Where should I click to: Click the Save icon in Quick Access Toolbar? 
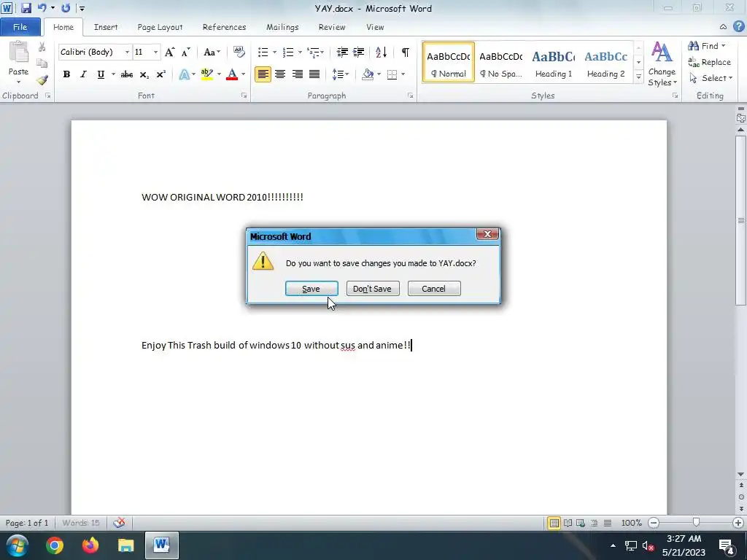26,8
